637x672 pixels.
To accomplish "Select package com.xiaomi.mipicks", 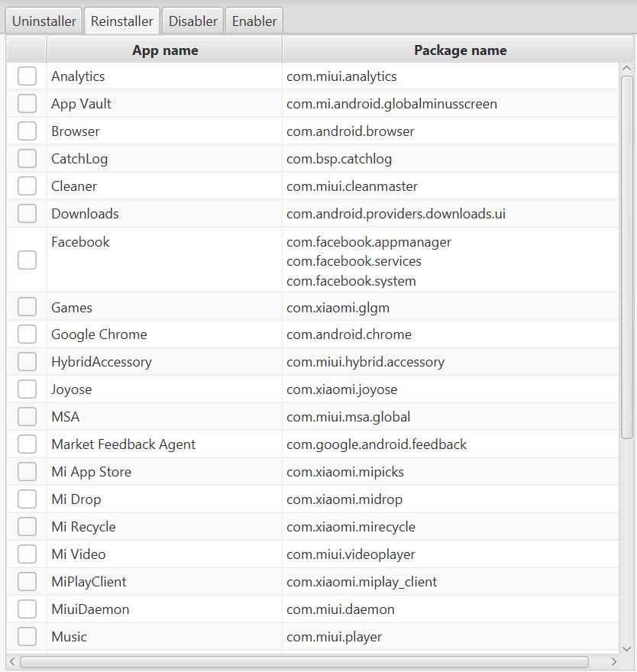I will point(345,471).
